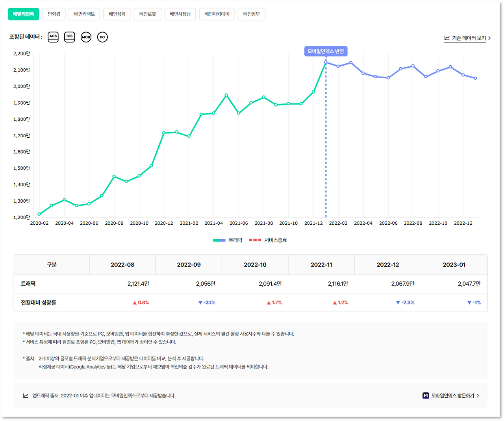Click the traffic value 2,091.4만

[x=270, y=284]
